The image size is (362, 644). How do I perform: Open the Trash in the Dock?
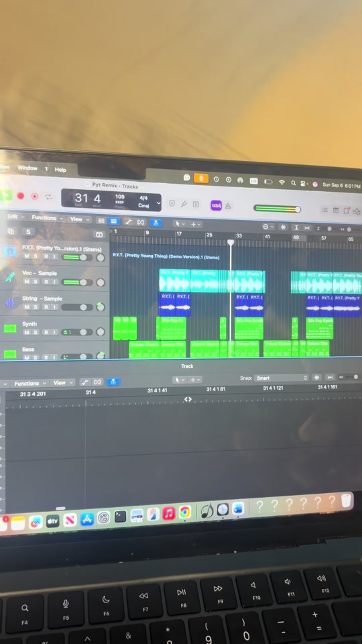point(347,500)
